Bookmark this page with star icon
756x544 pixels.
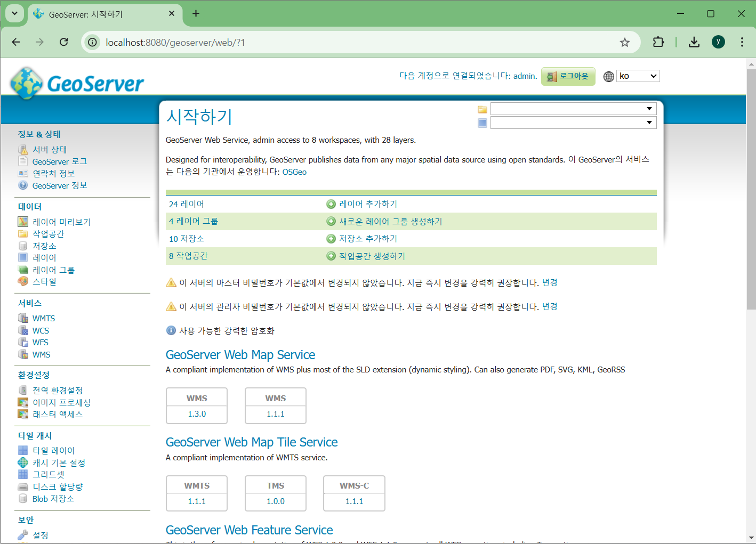point(625,42)
